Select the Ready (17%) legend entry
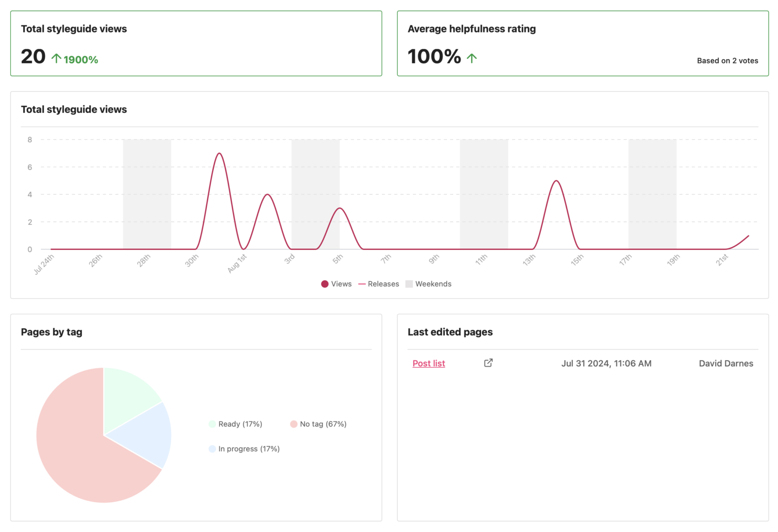778x532 pixels. click(x=235, y=424)
